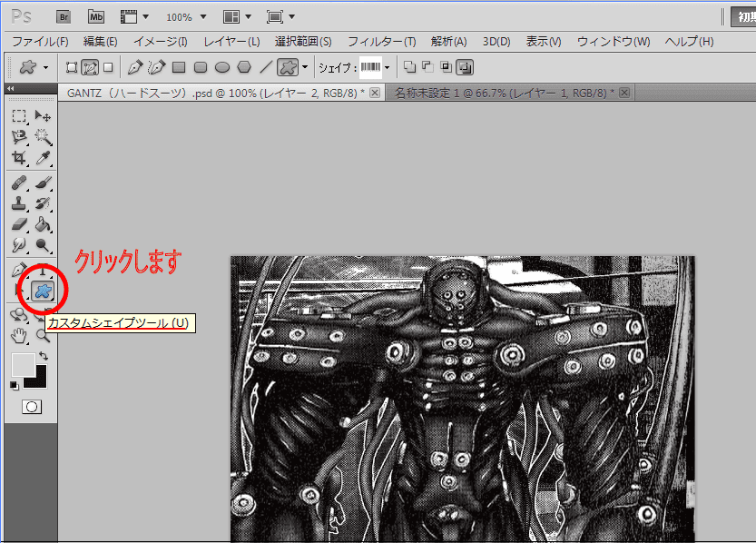
Task: Choose the Paint Bucket tool
Action: [x=43, y=224]
